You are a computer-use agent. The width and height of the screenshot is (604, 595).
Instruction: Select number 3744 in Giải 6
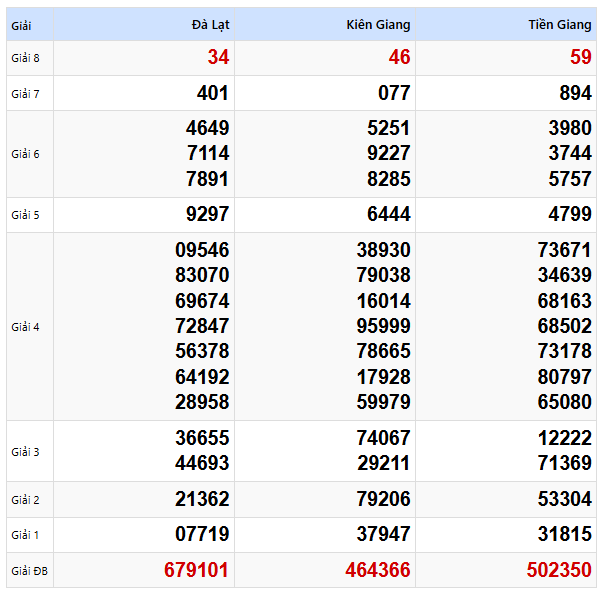tap(570, 153)
